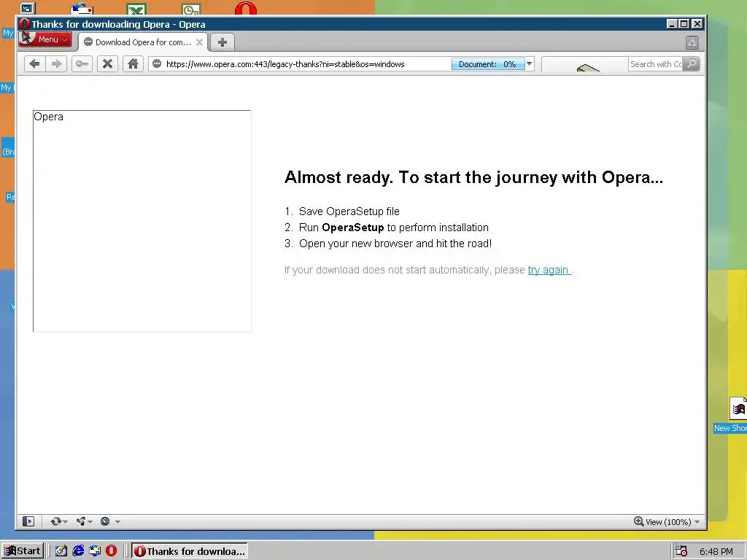Click the site info badge in address bar
747x560 pixels.
[x=157, y=64]
